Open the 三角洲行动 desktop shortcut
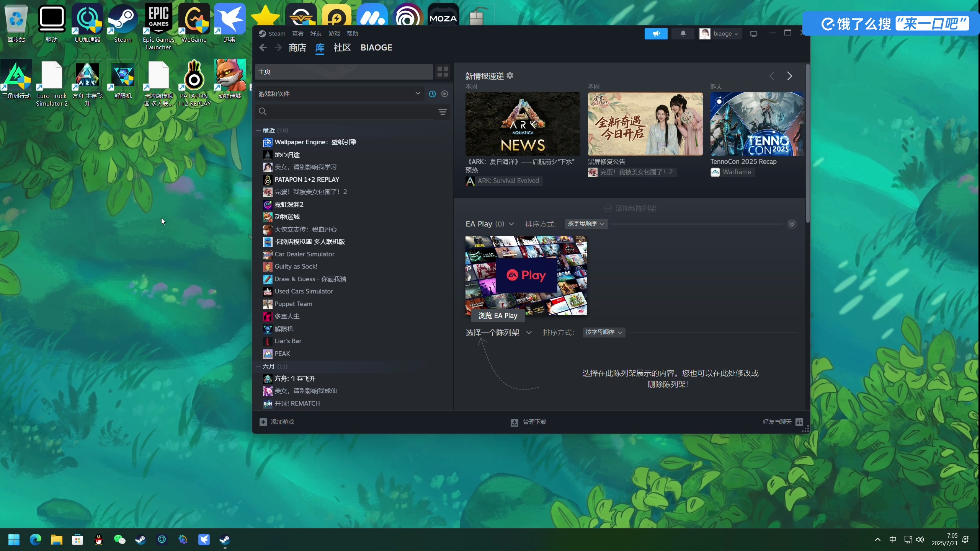The image size is (980, 551). point(16,79)
